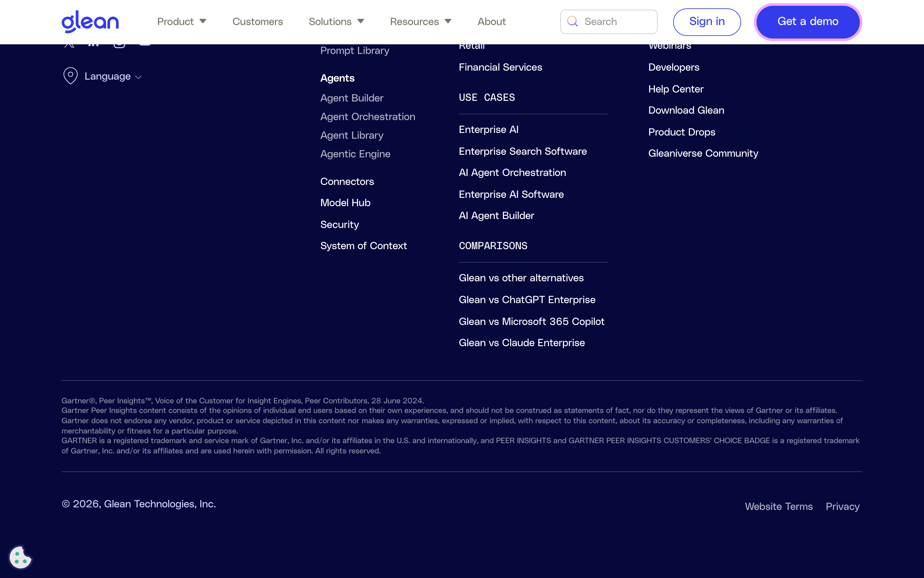
Task: Click the Sign in button
Action: coord(707,22)
